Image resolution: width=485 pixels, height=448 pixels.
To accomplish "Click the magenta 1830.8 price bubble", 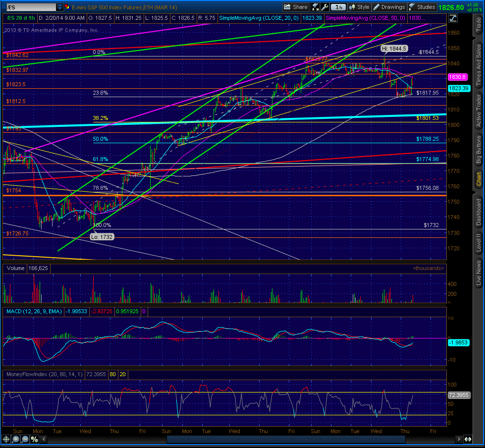I will point(457,77).
